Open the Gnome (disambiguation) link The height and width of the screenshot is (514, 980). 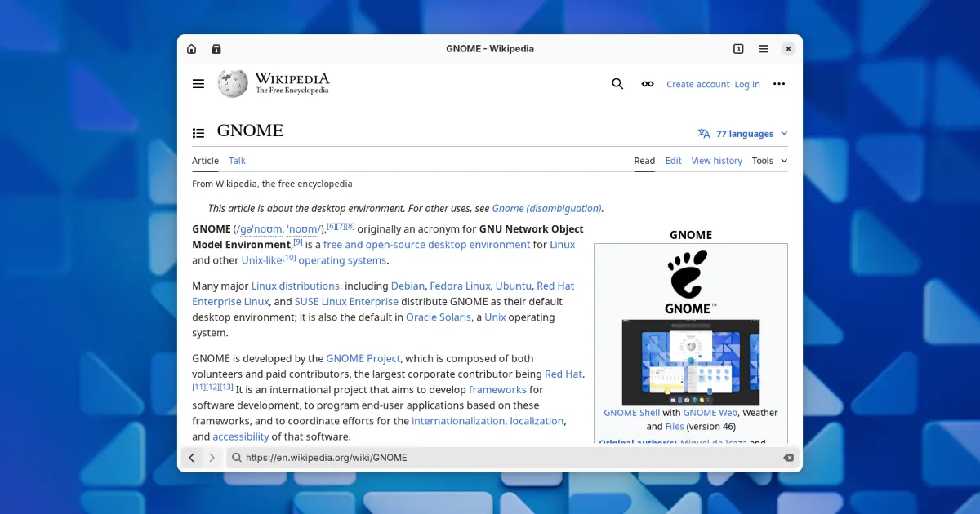point(546,209)
